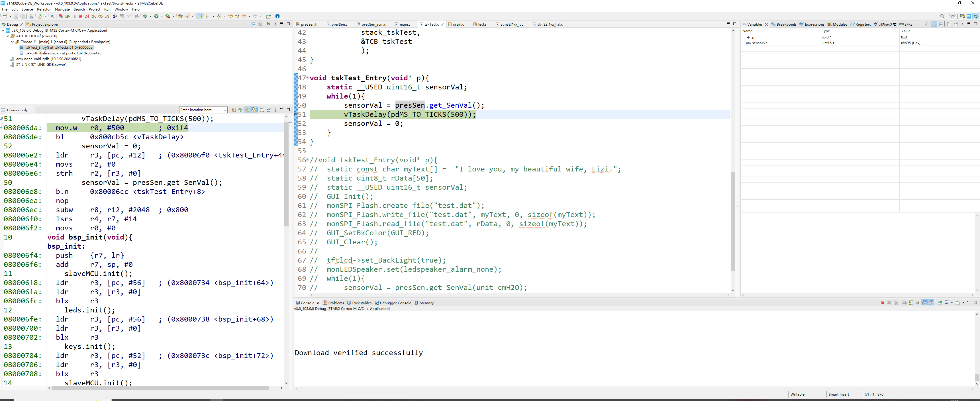Viewport: 980px width, 401px height.
Task: Click Collapse All icon in Variables view
Action: 941,24
